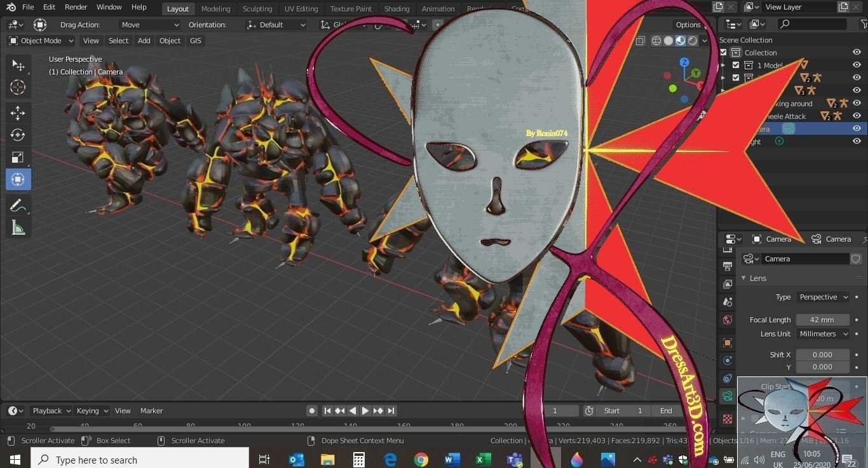Open the Add menu in 3D viewport

(144, 41)
